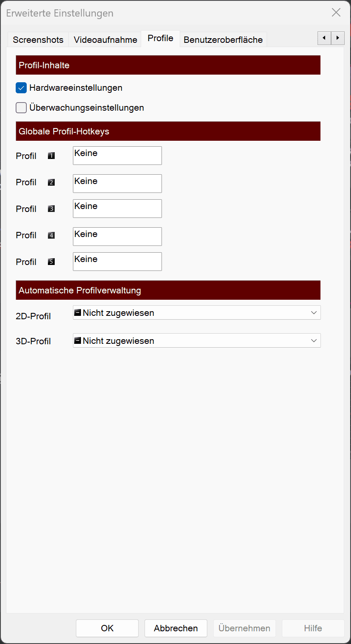The height and width of the screenshot is (644, 351).
Task: Enable the Überwachungseinstellungen checkbox
Action: [x=21, y=108]
